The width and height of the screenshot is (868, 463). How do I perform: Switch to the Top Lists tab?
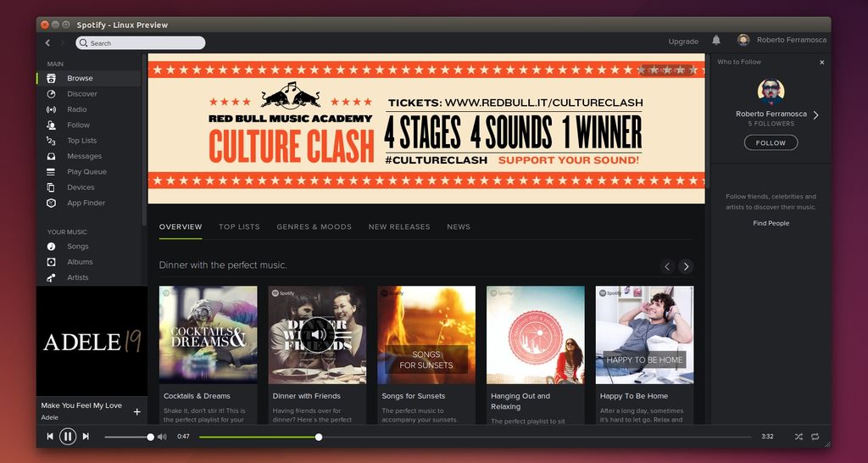coord(239,226)
